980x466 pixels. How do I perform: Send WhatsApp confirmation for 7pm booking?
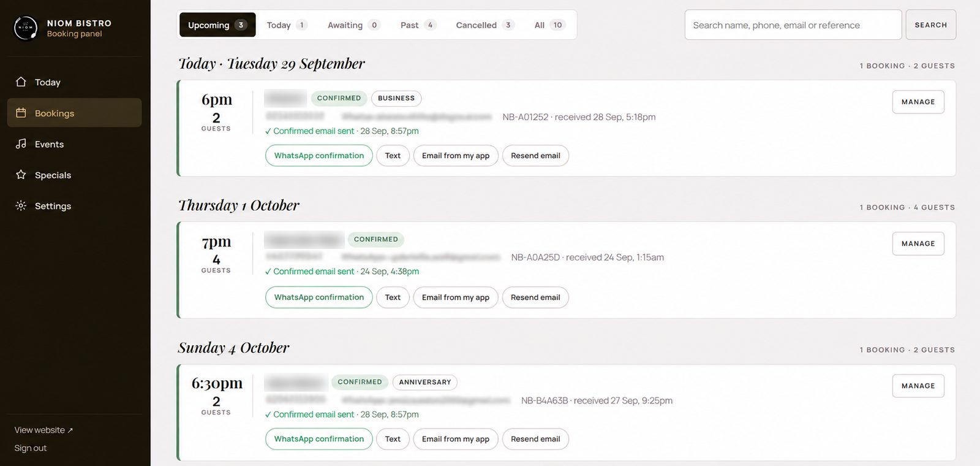point(319,297)
